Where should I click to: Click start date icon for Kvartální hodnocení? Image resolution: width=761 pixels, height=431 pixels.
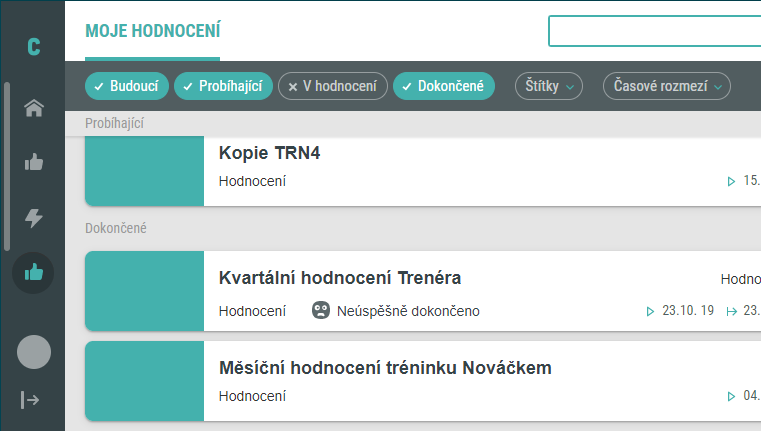pos(650,311)
